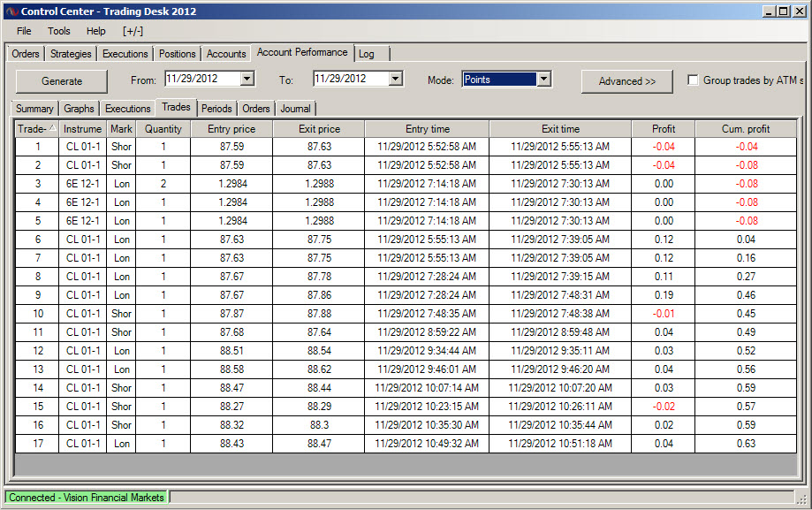Click the Generate button

tap(62, 81)
